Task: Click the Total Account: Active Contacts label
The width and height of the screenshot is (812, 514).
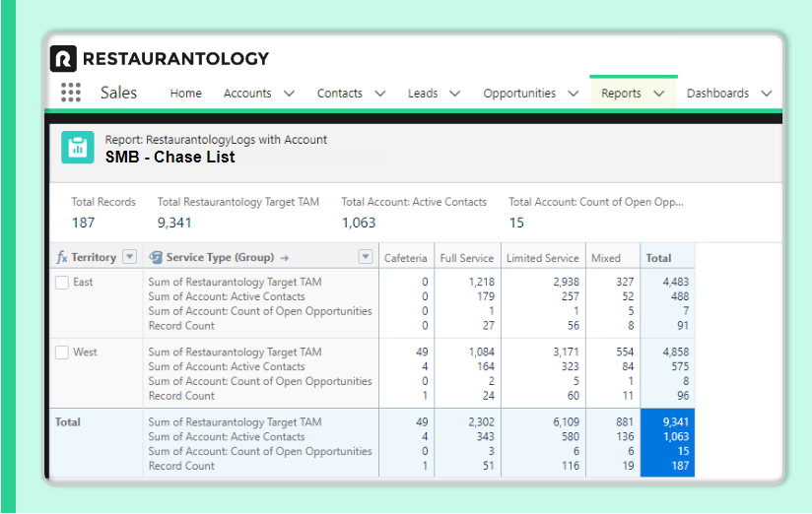Action: 414,202
